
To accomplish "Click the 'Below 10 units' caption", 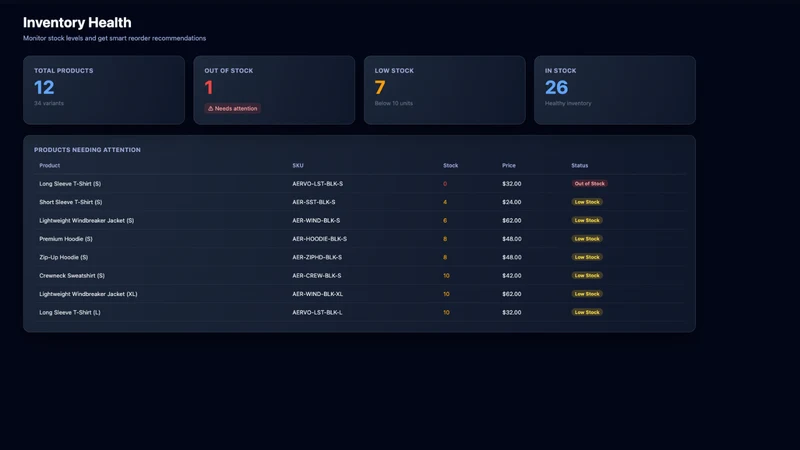I will tap(393, 103).
